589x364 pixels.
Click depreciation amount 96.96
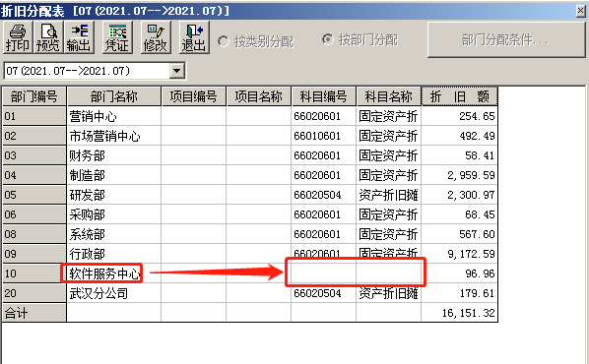459,273
